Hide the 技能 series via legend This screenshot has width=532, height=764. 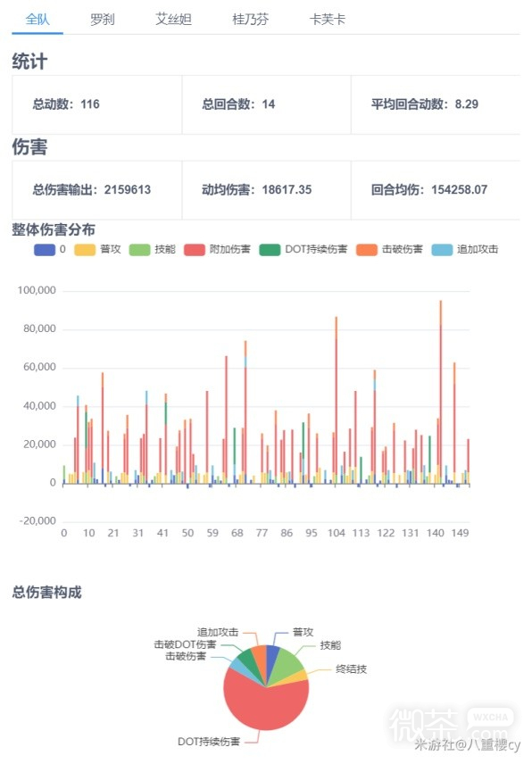pos(152,250)
